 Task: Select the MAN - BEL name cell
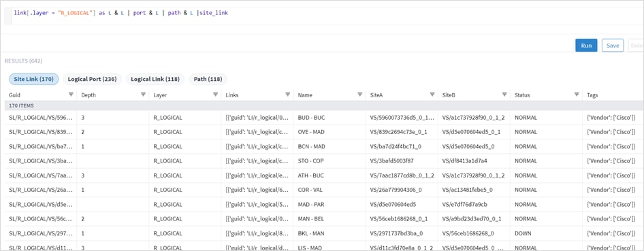click(x=311, y=219)
